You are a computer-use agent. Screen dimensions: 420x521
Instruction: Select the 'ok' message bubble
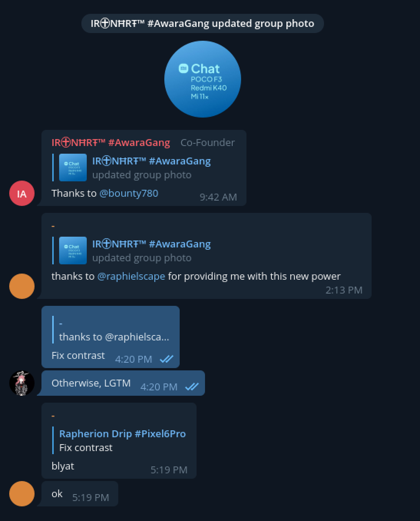(80, 494)
